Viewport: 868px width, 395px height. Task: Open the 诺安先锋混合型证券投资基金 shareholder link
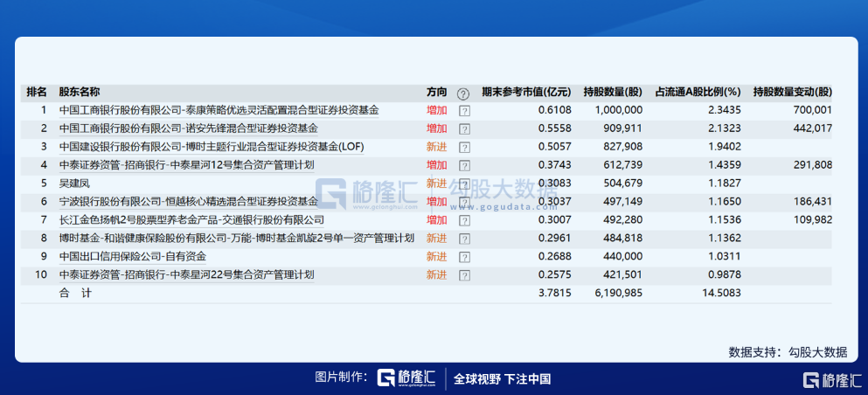(188, 128)
